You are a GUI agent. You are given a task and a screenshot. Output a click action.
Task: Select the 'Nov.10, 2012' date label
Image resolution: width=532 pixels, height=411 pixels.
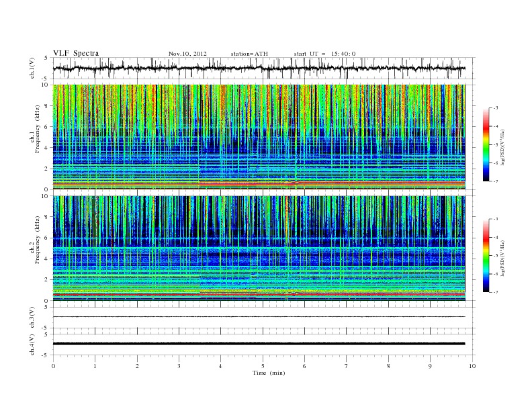pos(187,54)
